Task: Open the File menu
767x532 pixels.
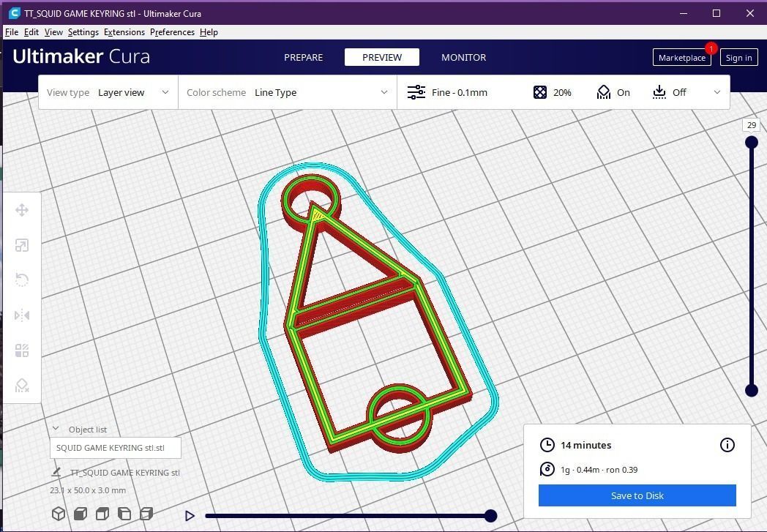Action: click(x=12, y=31)
